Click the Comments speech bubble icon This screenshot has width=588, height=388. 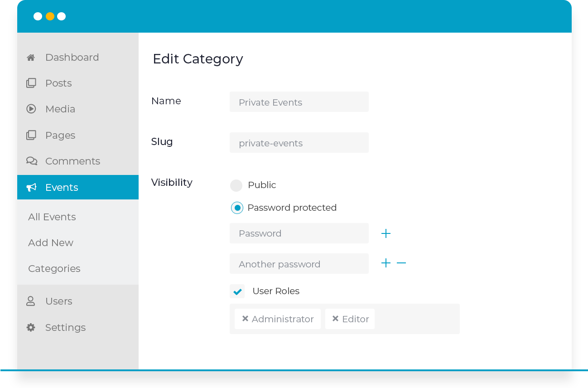(30, 161)
